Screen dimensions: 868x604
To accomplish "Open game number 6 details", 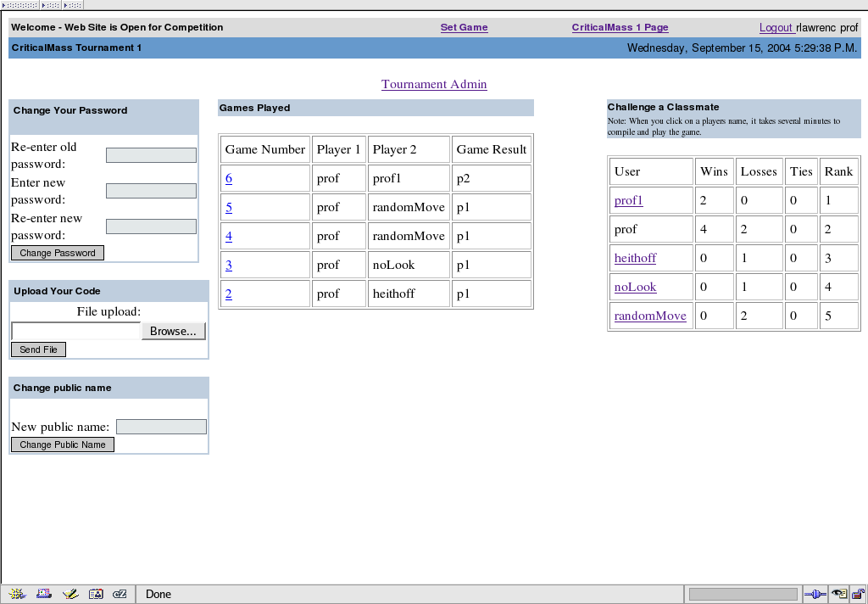I will tap(229, 178).
